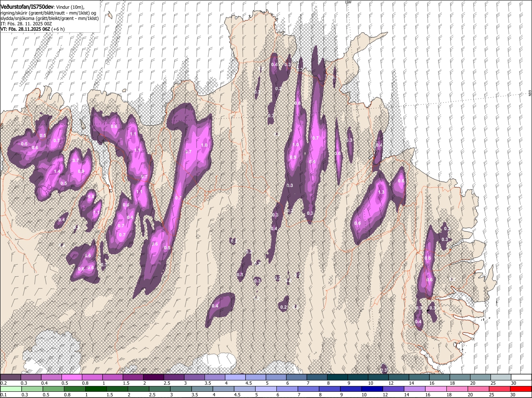
Task: Pick the top legend swatch between 1.5 and 2
Action: tap(133, 377)
